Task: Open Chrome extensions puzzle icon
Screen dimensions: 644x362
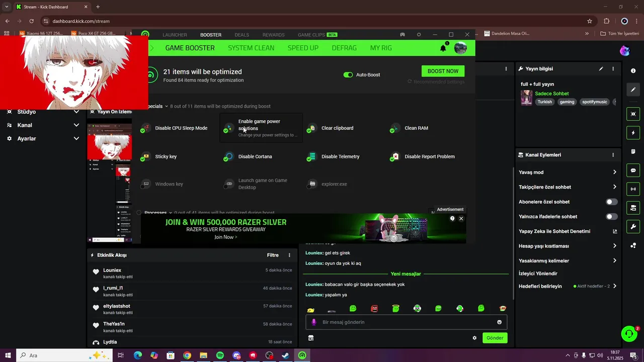Action: (x=606, y=21)
